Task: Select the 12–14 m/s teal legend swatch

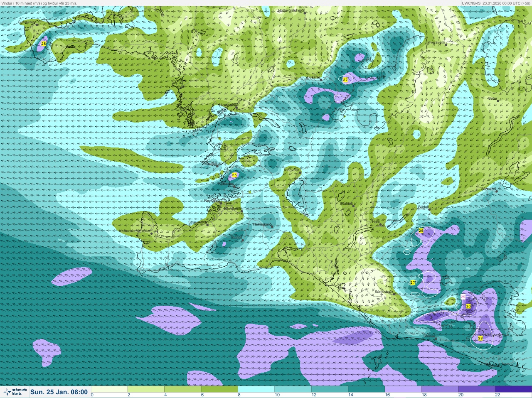Action: [330, 389]
